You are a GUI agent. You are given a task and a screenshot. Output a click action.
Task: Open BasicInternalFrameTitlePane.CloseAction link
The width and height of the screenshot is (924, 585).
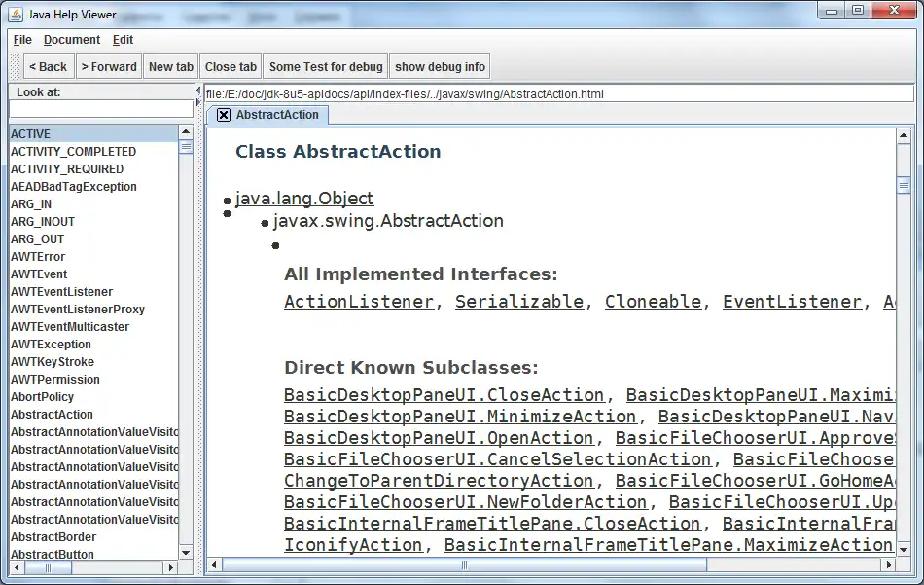(x=493, y=524)
